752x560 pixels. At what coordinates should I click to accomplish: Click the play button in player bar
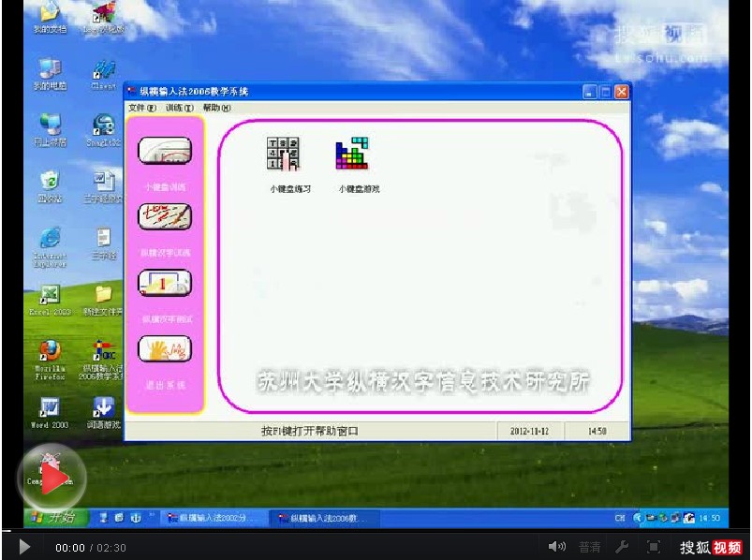[x=24, y=547]
